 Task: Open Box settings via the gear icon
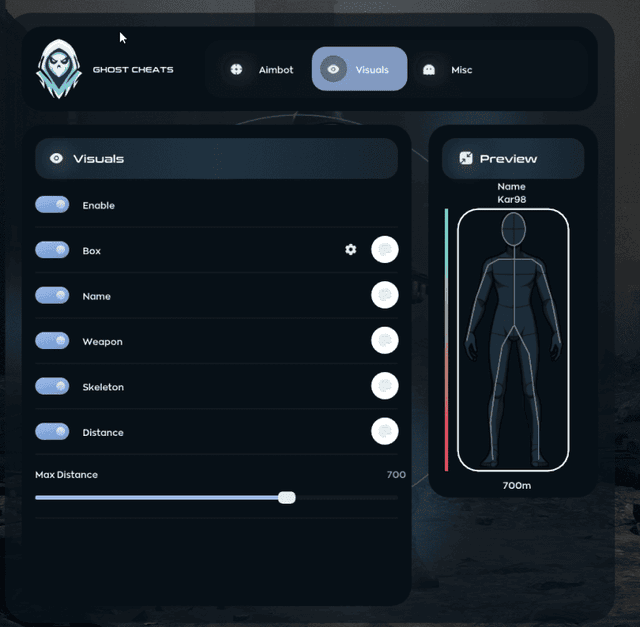click(350, 250)
